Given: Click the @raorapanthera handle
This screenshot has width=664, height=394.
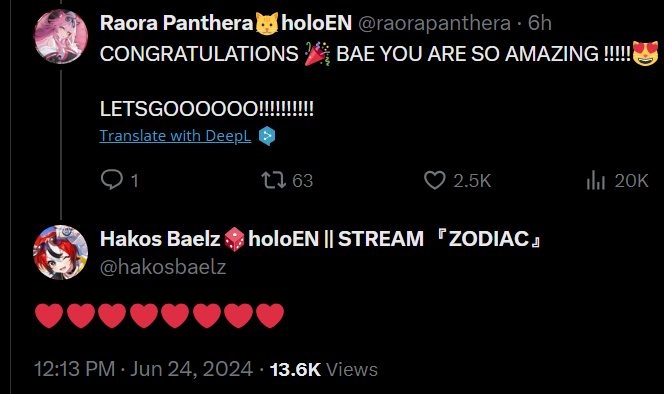Looking at the screenshot, I should (434, 23).
